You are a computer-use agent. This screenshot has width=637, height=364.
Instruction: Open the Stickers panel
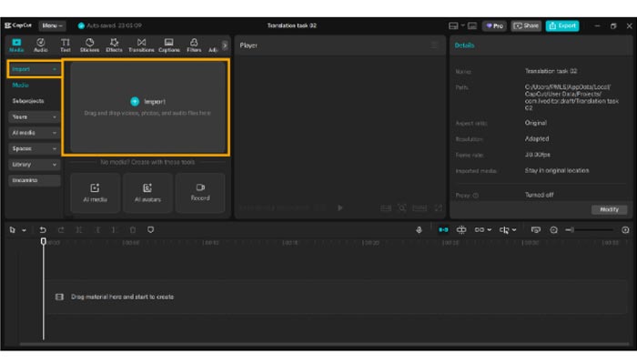pyautogui.click(x=89, y=45)
